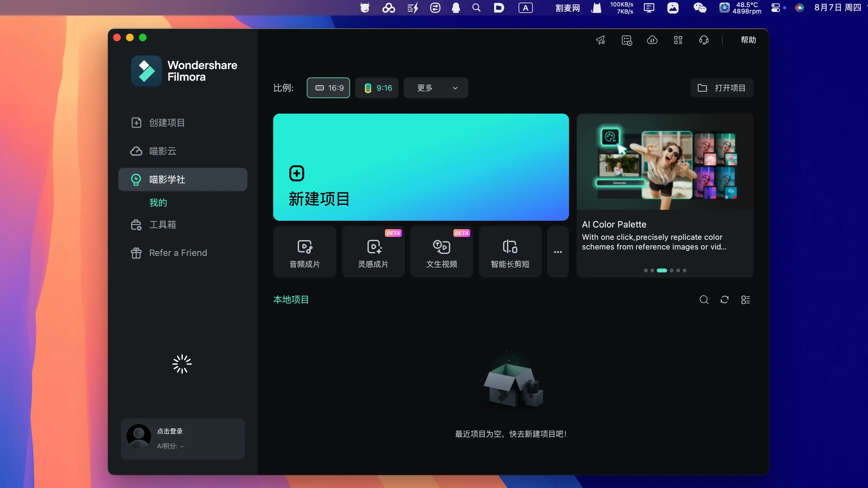Click the 灵感成片 beta tool
The height and width of the screenshot is (488, 868).
tap(373, 252)
